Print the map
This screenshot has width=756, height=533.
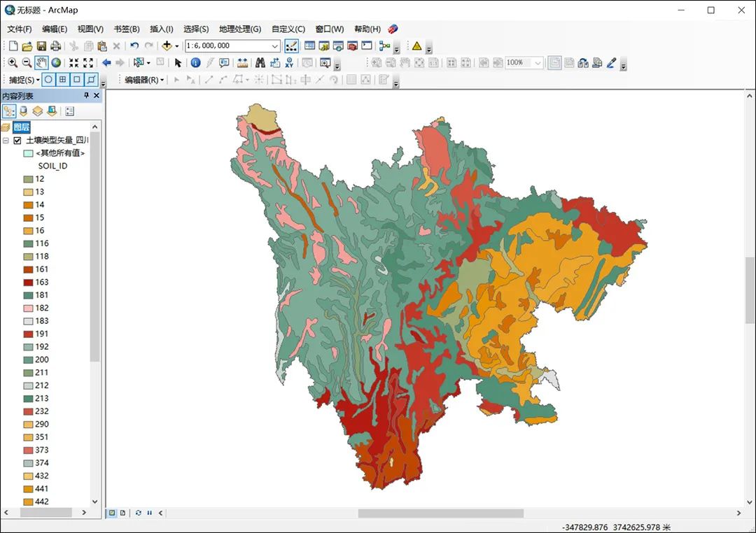pos(56,45)
